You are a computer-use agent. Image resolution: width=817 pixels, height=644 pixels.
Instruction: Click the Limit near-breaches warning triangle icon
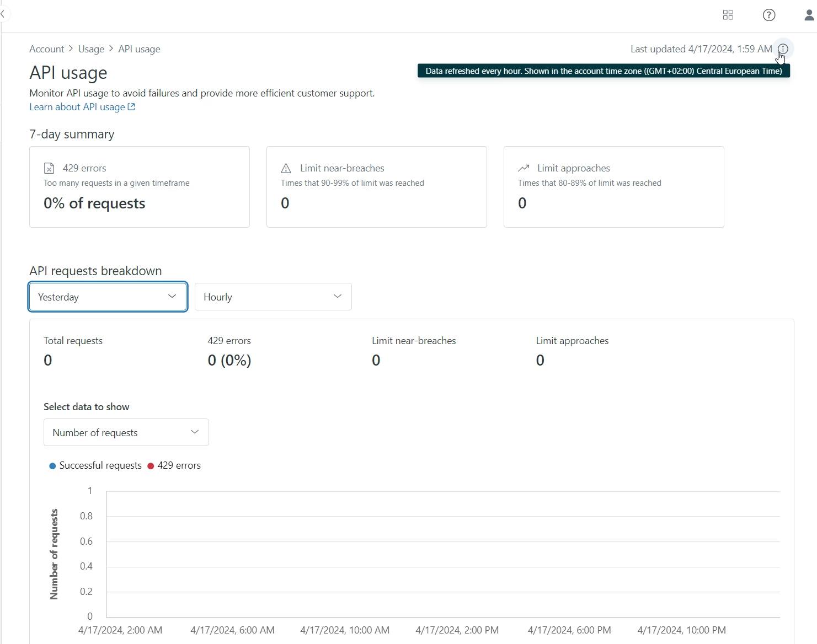(x=286, y=168)
